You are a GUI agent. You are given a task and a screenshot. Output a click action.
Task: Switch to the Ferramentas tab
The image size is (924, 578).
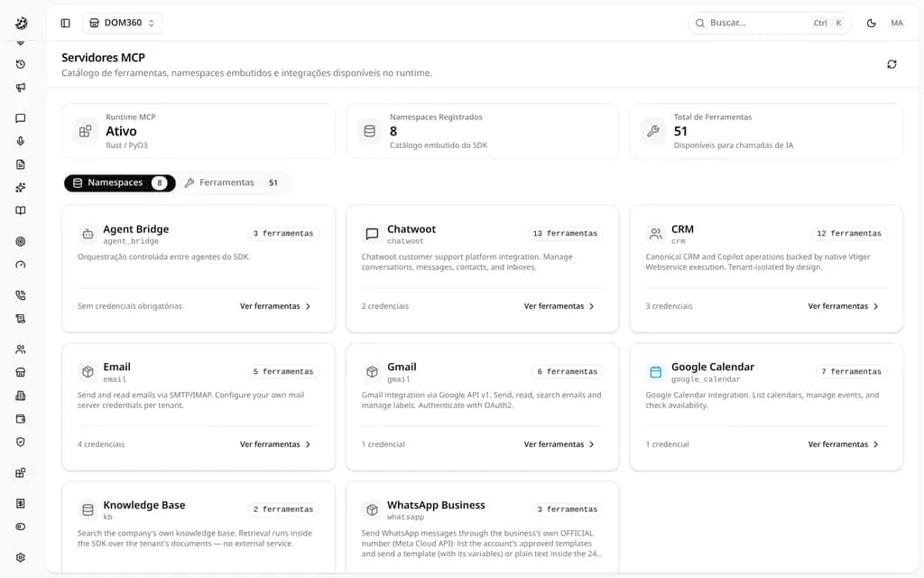[233, 182]
